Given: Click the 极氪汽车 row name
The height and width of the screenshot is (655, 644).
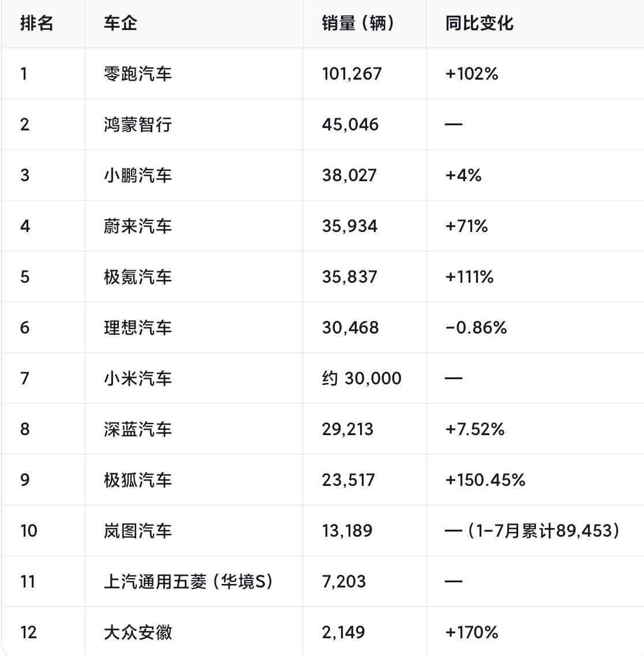Looking at the screenshot, I should [x=138, y=277].
